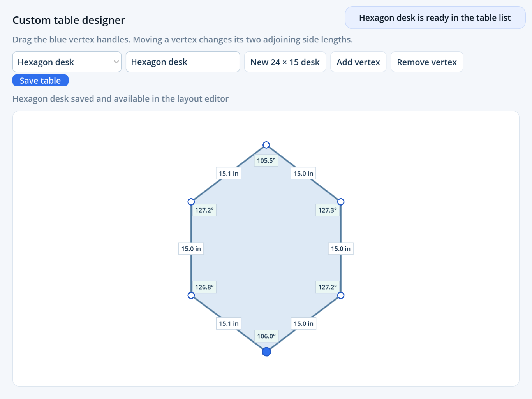Viewport: 532px width, 399px height.
Task: Click the table name input field
Action: tap(183, 62)
